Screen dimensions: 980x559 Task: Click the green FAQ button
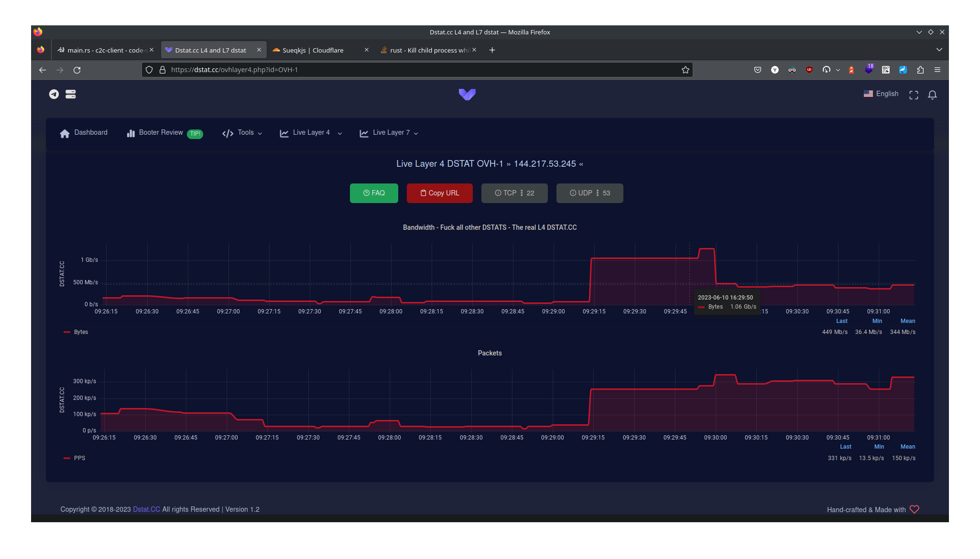(374, 193)
